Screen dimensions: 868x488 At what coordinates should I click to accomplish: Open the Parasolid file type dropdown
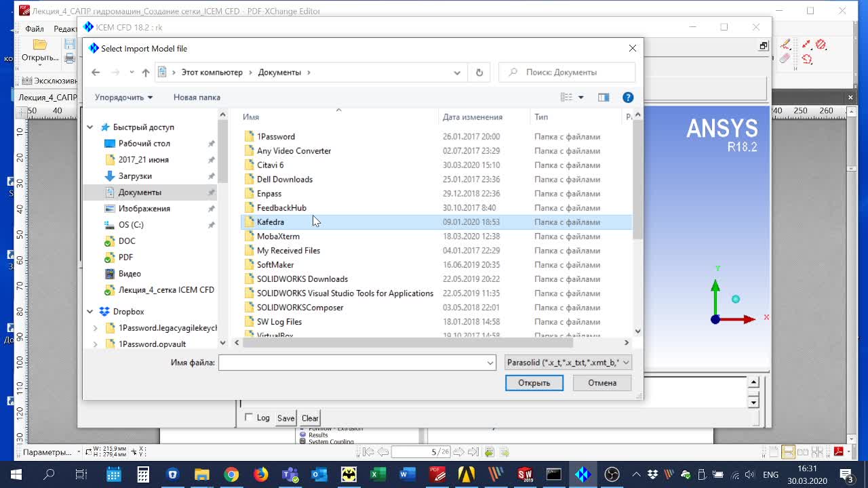[x=568, y=363]
